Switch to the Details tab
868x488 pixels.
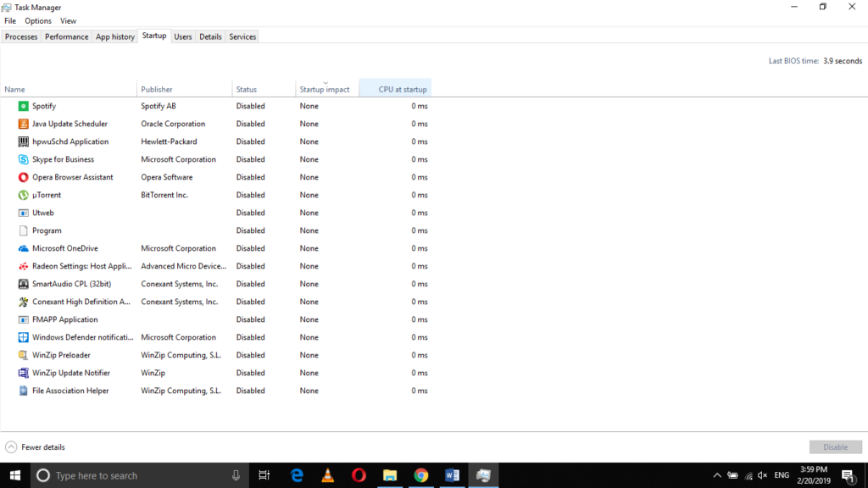pos(210,36)
